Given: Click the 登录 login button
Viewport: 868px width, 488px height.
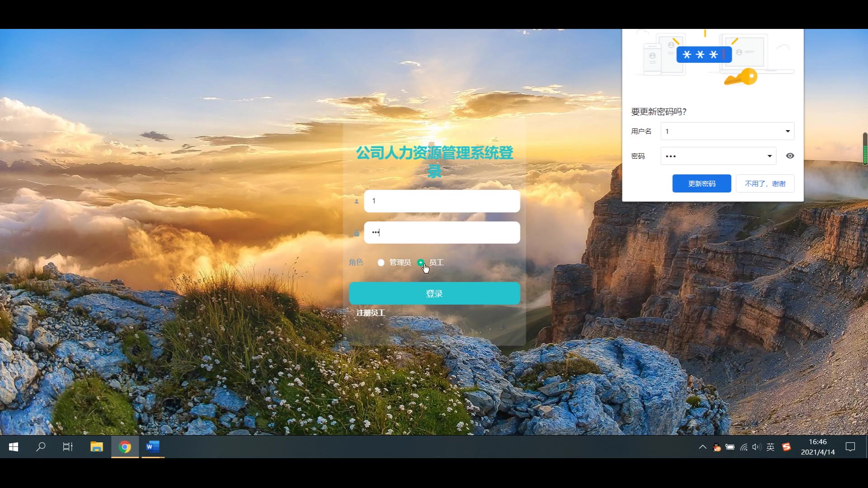Looking at the screenshot, I should click(434, 294).
